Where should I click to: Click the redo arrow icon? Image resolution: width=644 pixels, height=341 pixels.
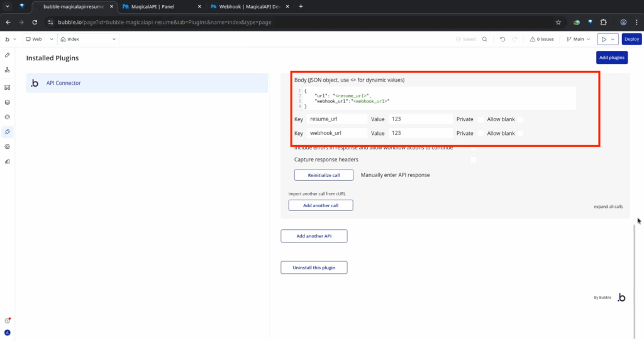[514, 39]
